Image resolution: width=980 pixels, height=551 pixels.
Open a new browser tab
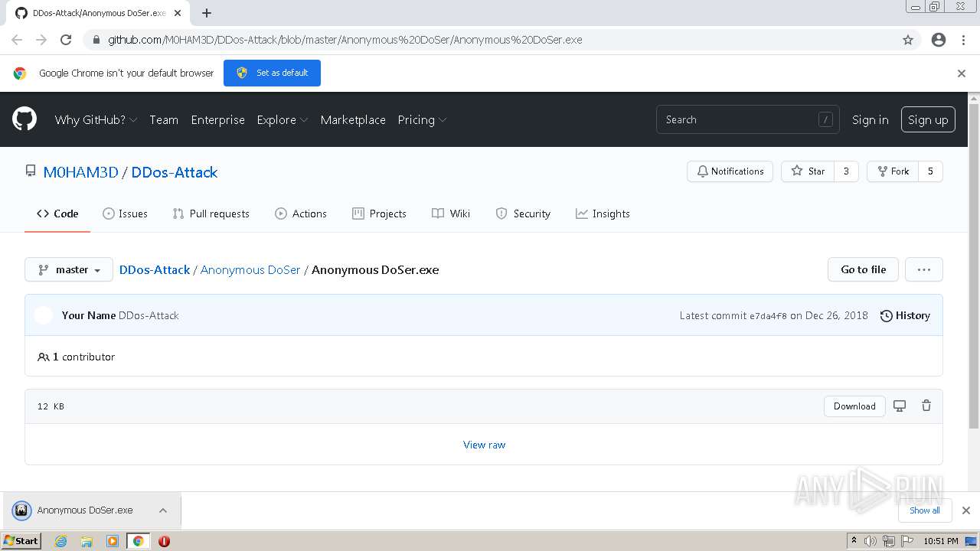pos(207,13)
